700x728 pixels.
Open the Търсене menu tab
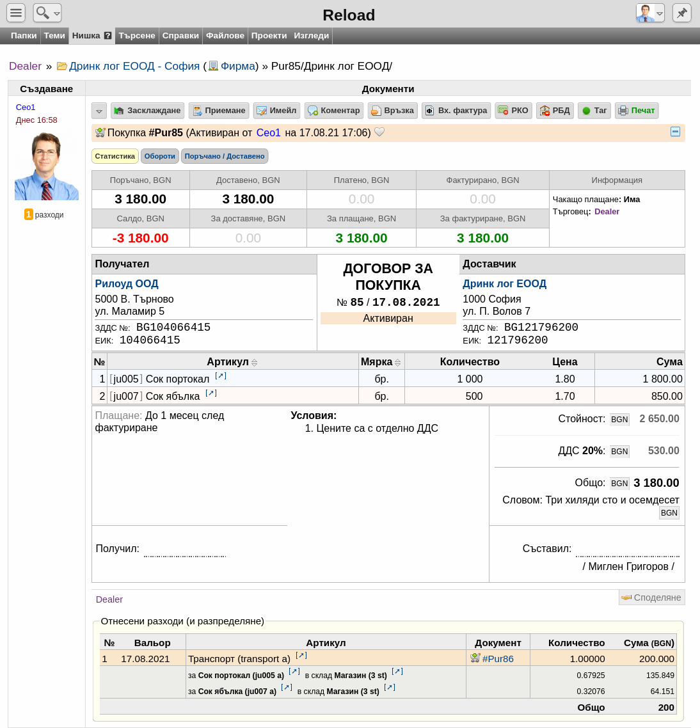[136, 36]
